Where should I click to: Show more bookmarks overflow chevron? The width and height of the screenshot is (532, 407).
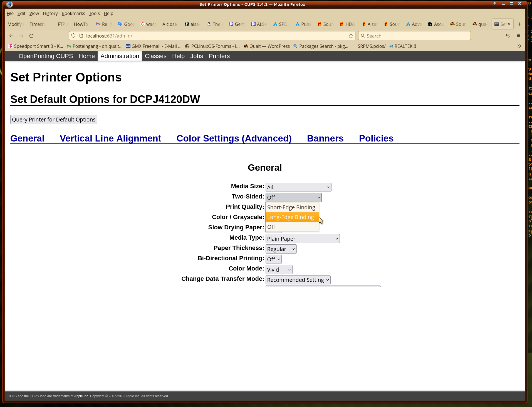point(519,46)
